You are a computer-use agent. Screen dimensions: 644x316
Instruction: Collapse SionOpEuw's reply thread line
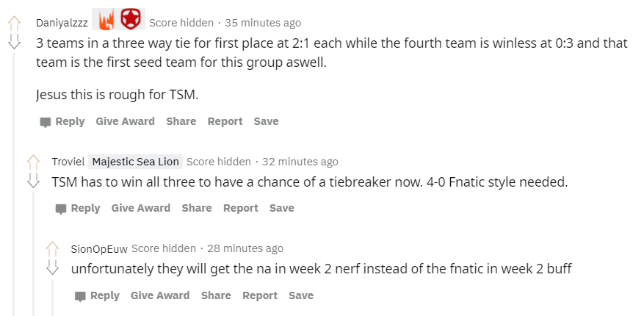pos(52,298)
